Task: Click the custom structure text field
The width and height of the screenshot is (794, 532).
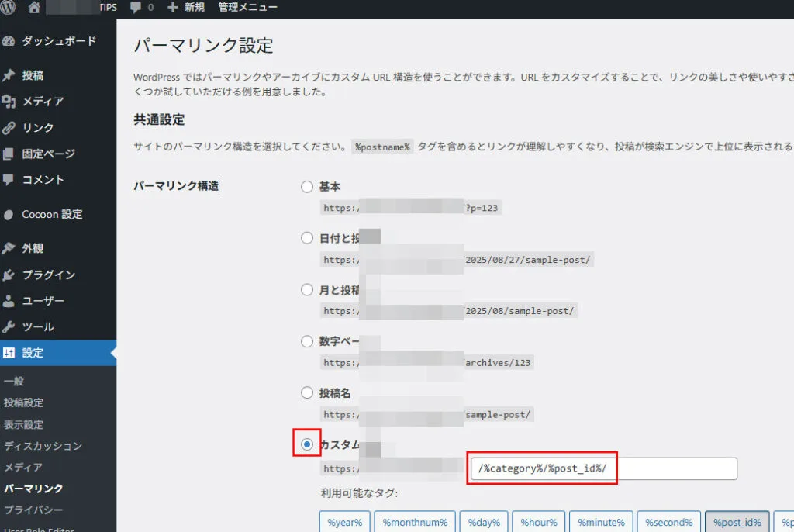Action: click(603, 468)
